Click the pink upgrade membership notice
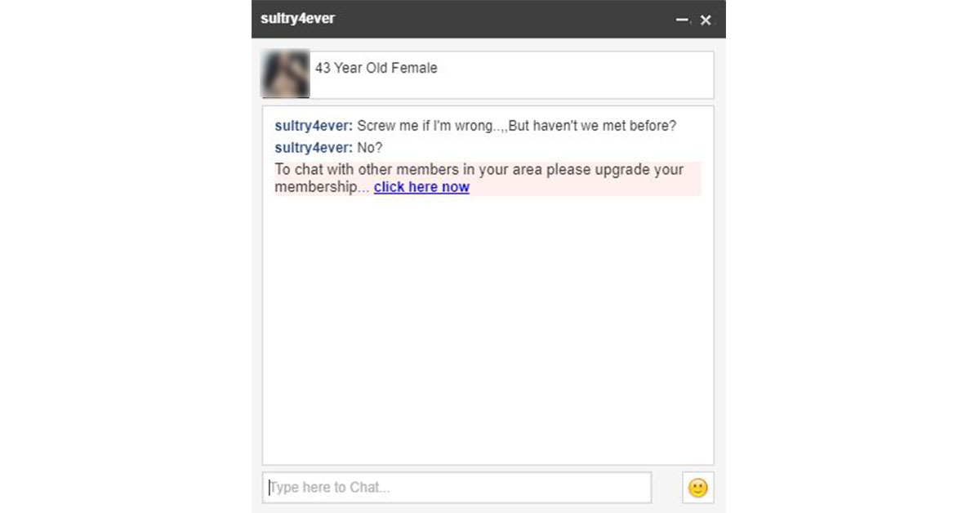This screenshot has width=980, height=513. pyautogui.click(x=488, y=179)
